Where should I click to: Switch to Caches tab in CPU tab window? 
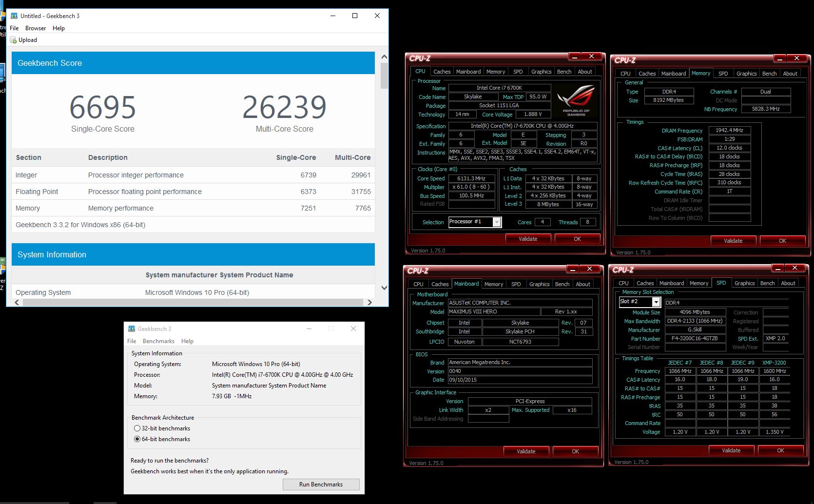[442, 72]
